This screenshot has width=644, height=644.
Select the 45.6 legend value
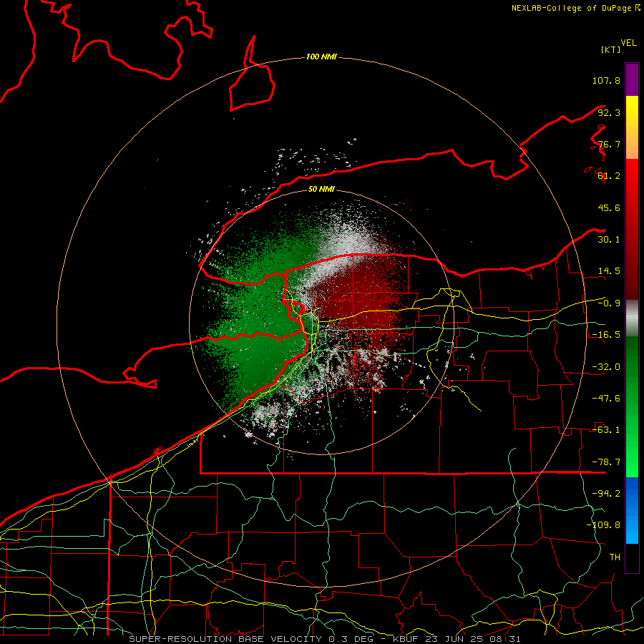(x=609, y=208)
